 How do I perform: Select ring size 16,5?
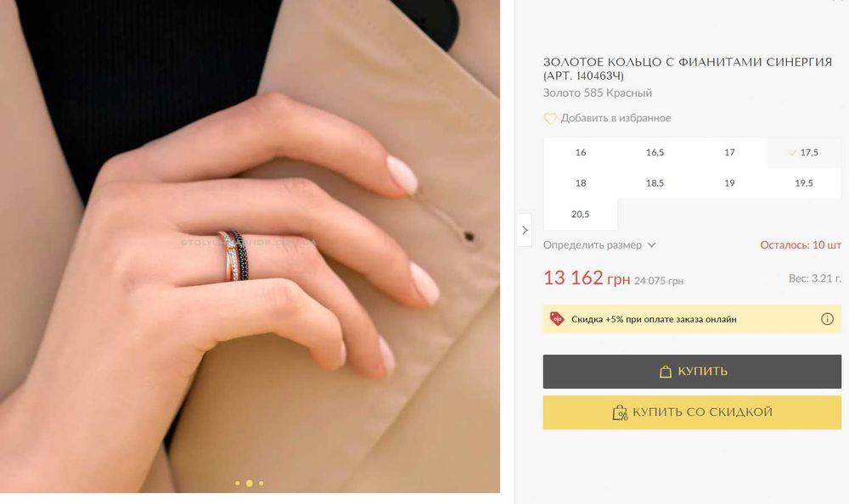pyautogui.click(x=655, y=153)
